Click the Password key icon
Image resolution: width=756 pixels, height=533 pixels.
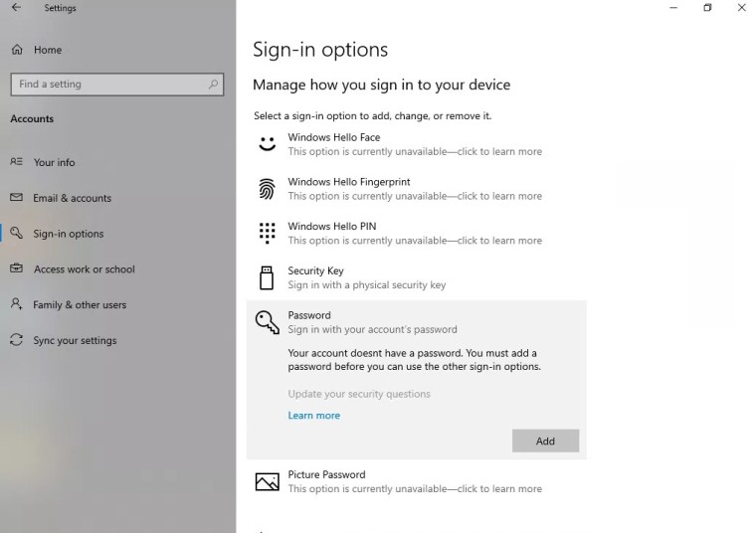(x=268, y=322)
